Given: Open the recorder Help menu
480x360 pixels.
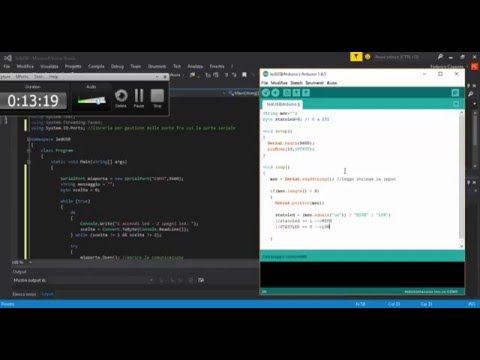Looking at the screenshot, I should pos(53,77).
